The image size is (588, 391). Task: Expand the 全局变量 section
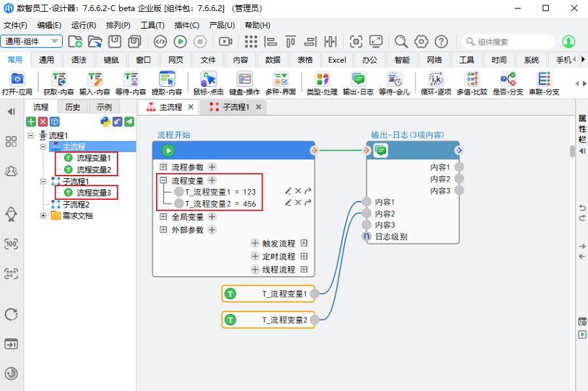click(163, 217)
